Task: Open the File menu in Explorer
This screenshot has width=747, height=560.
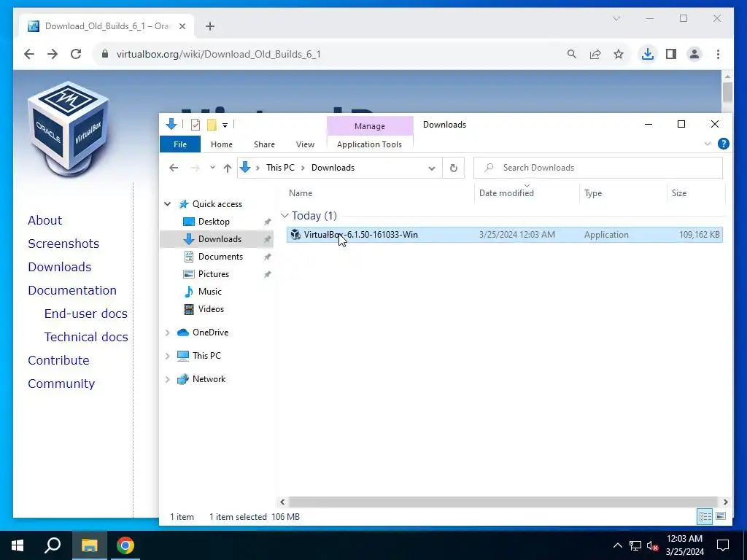Action: 180,144
